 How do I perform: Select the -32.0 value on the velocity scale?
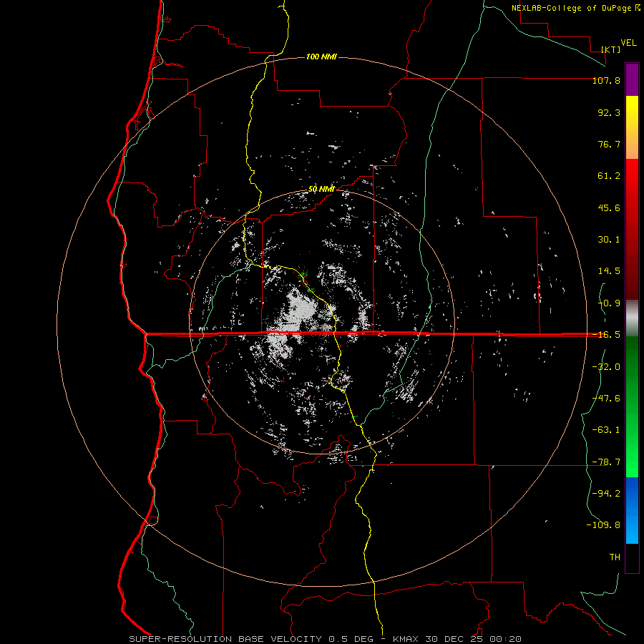[606, 367]
